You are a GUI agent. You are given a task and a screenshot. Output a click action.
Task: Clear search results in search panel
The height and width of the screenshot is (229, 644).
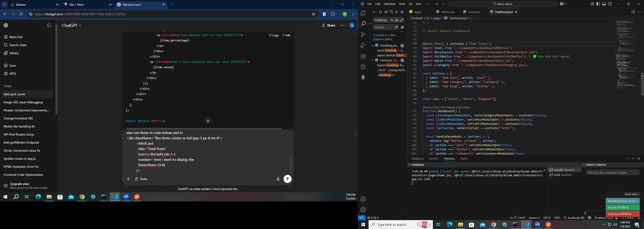point(386,12)
